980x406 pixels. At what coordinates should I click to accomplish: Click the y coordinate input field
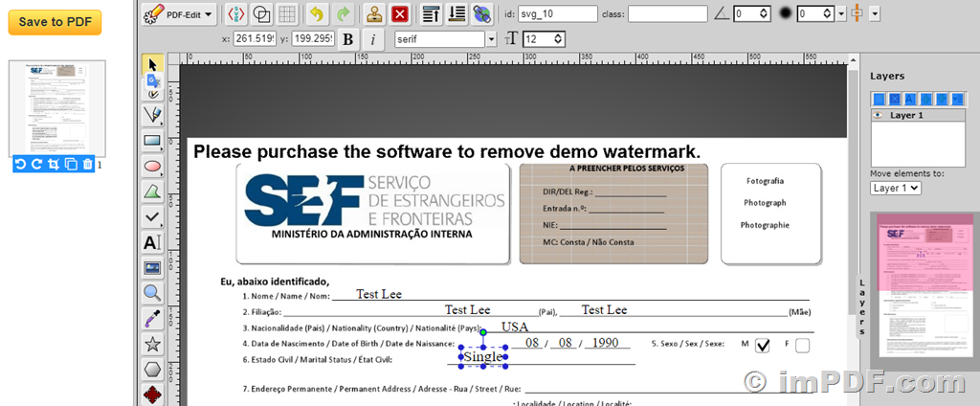pyautogui.click(x=313, y=39)
